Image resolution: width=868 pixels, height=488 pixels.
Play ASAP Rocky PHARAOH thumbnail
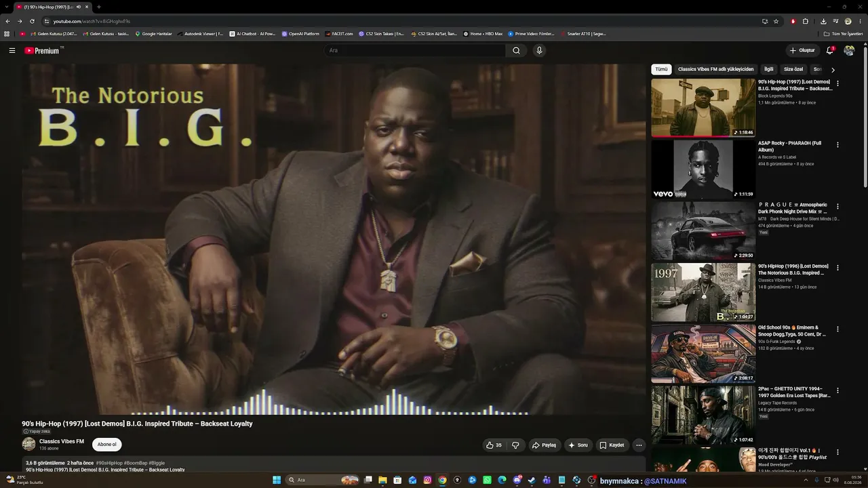pyautogui.click(x=703, y=169)
